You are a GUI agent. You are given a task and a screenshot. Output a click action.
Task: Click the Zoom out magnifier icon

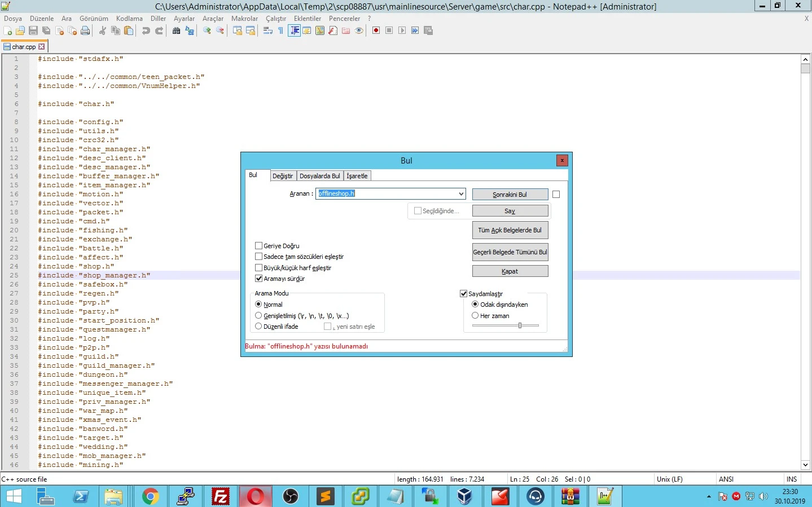220,30
